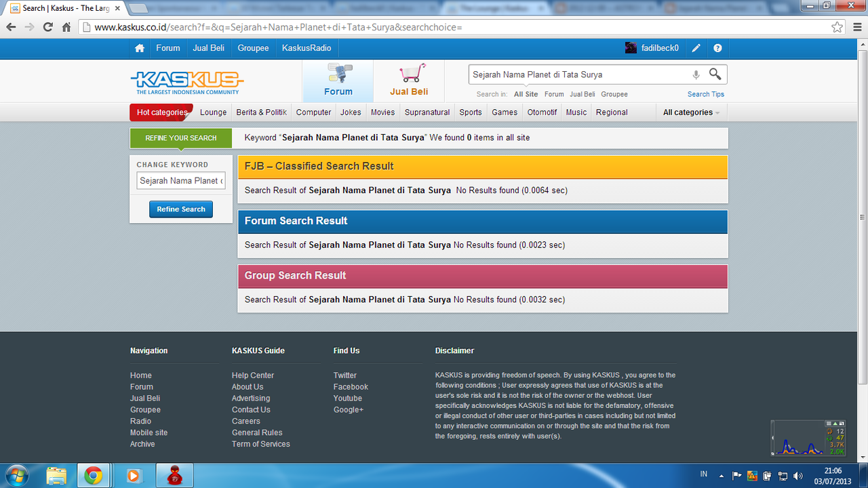
Task: Expand the All categories dropdown
Action: tap(691, 113)
